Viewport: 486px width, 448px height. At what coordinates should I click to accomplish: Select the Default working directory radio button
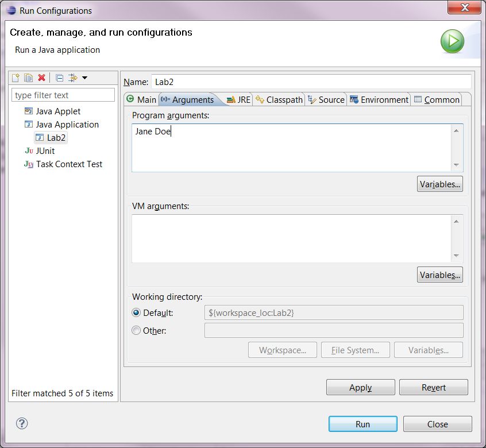point(136,312)
